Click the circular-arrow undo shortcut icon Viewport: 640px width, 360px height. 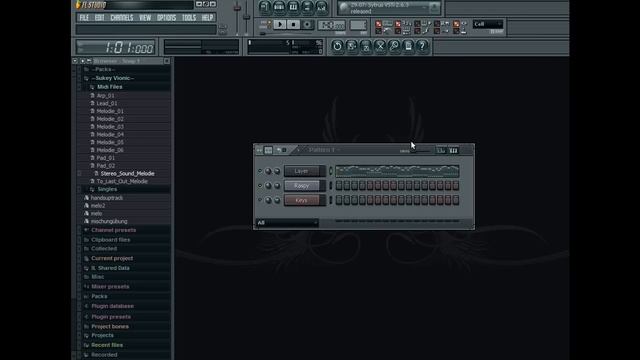click(x=337, y=46)
